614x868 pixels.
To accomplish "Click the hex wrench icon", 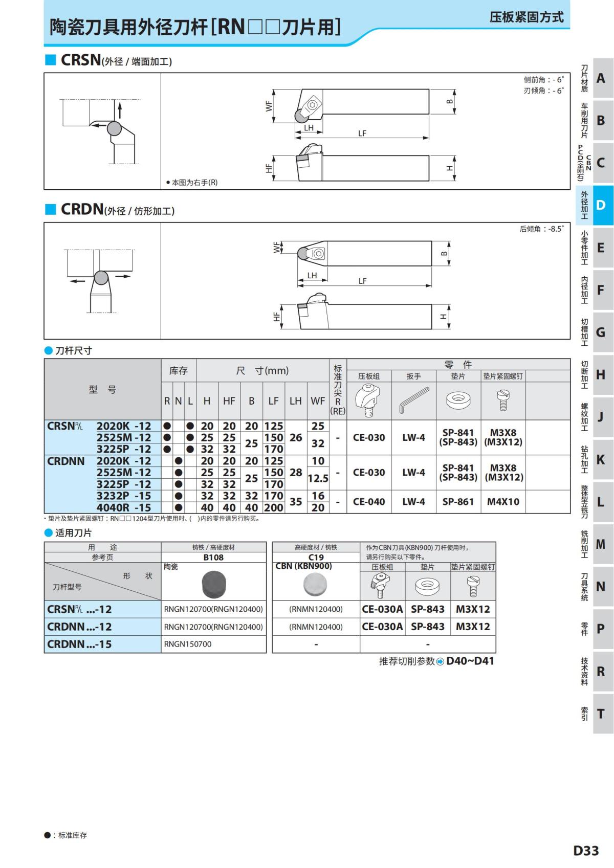I will point(413,400).
